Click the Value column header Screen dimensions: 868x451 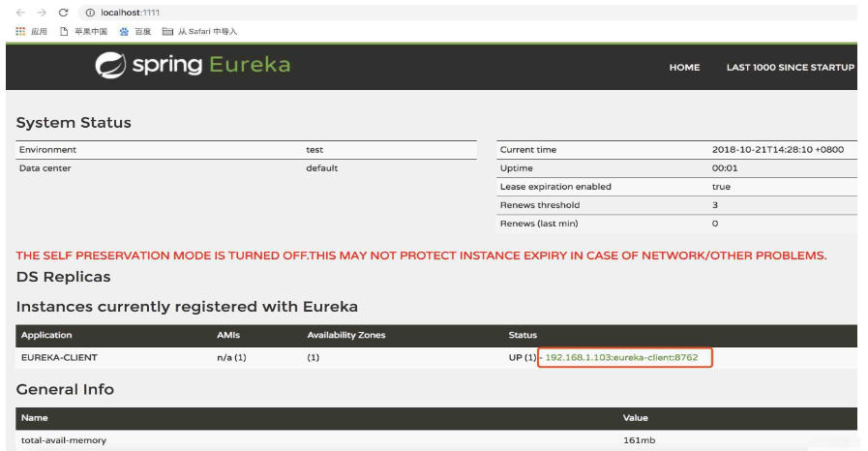[635, 418]
